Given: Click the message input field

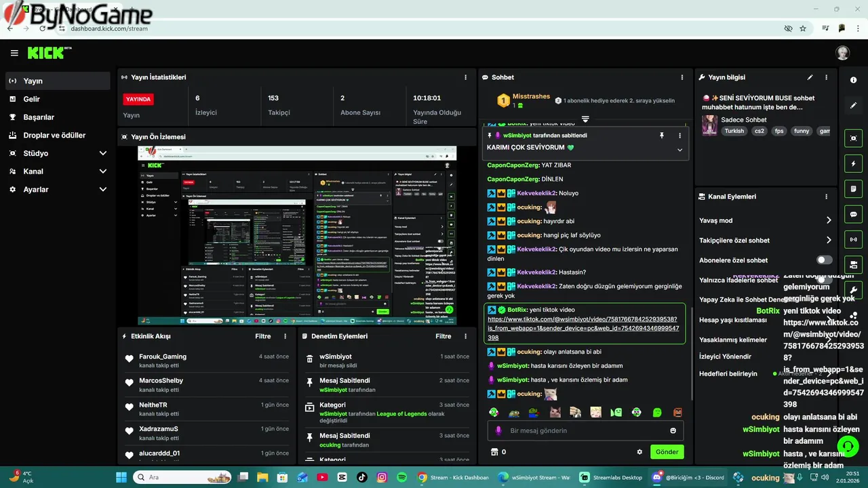Looking at the screenshot, I should (x=585, y=430).
